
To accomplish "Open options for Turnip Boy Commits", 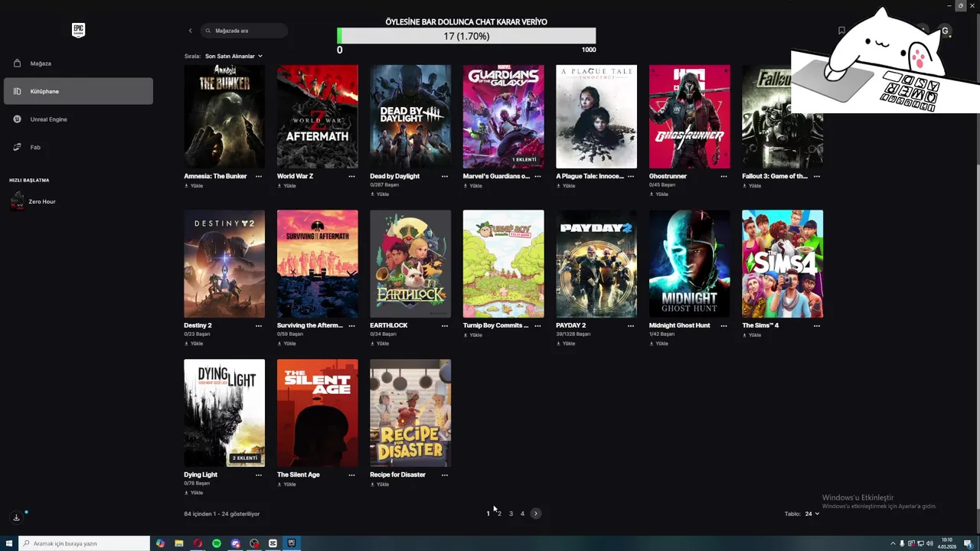I will tap(537, 325).
